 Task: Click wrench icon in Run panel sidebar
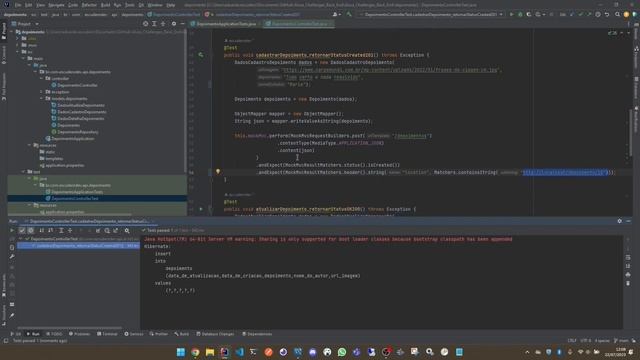click(12, 256)
